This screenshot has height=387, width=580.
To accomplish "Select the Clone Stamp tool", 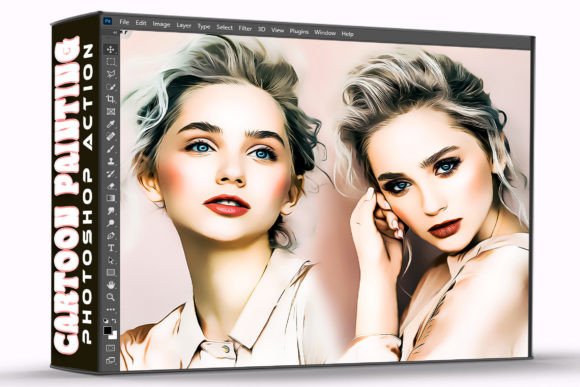I will pos(111,161).
